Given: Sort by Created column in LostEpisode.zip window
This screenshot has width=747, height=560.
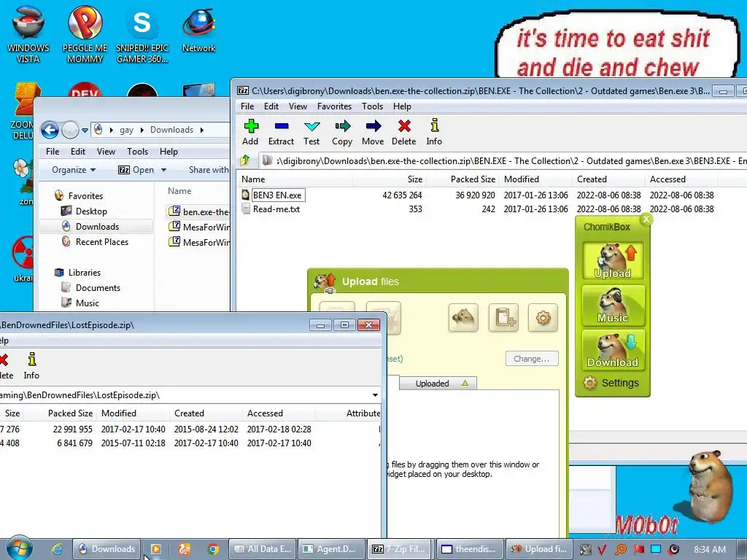Looking at the screenshot, I should pyautogui.click(x=206, y=413).
